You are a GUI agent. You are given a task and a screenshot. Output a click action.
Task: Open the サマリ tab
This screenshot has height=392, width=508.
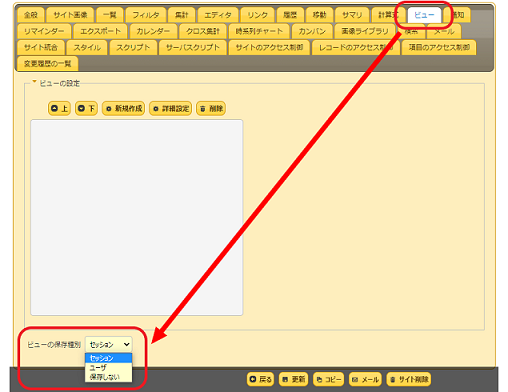click(352, 15)
